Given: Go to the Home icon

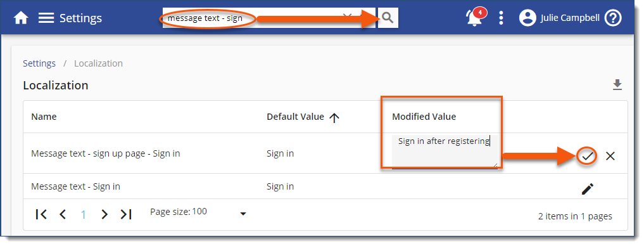Looking at the screenshot, I should coord(21,18).
